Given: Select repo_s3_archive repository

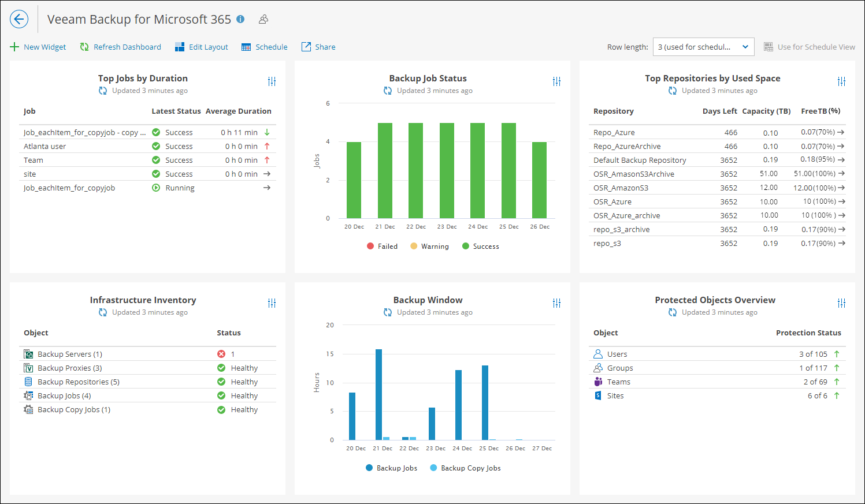Looking at the screenshot, I should pyautogui.click(x=622, y=229).
